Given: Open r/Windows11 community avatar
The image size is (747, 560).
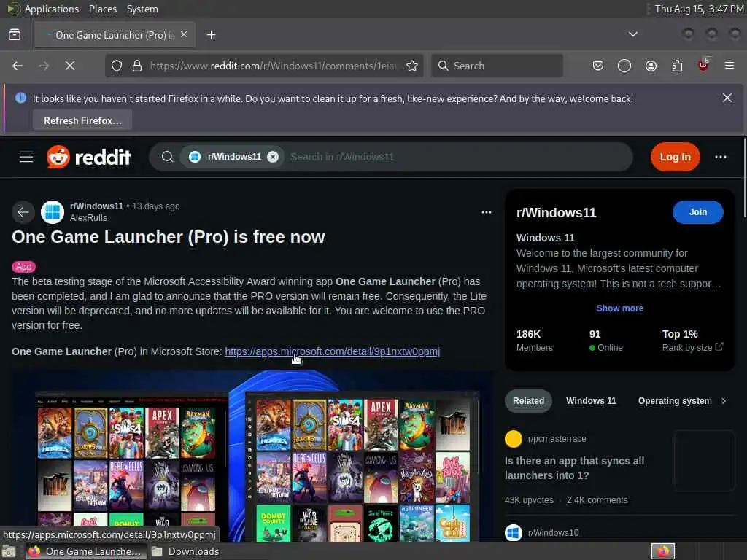Looking at the screenshot, I should [53, 212].
